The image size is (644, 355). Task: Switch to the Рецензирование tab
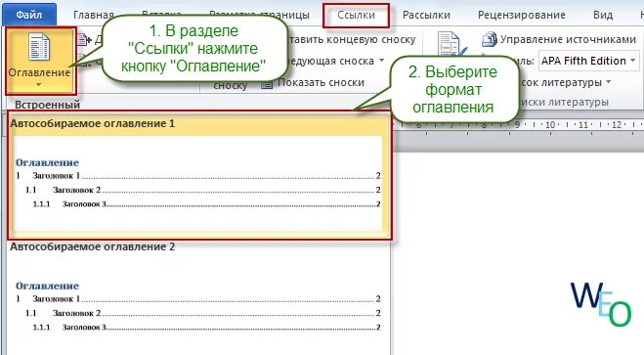click(522, 16)
